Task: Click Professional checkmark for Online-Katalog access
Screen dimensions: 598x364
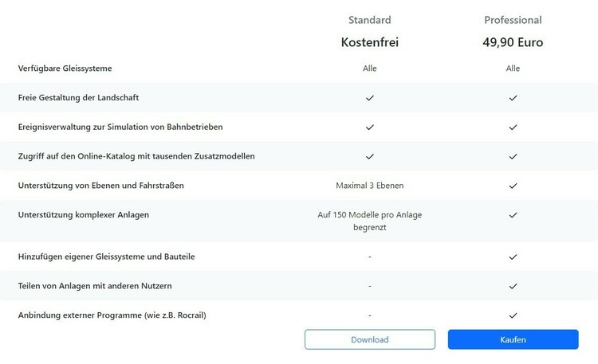Action: 513,156
